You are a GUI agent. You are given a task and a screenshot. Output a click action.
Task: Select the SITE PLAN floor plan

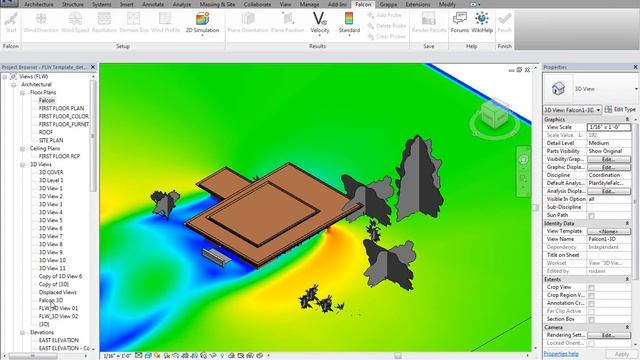pyautogui.click(x=51, y=140)
